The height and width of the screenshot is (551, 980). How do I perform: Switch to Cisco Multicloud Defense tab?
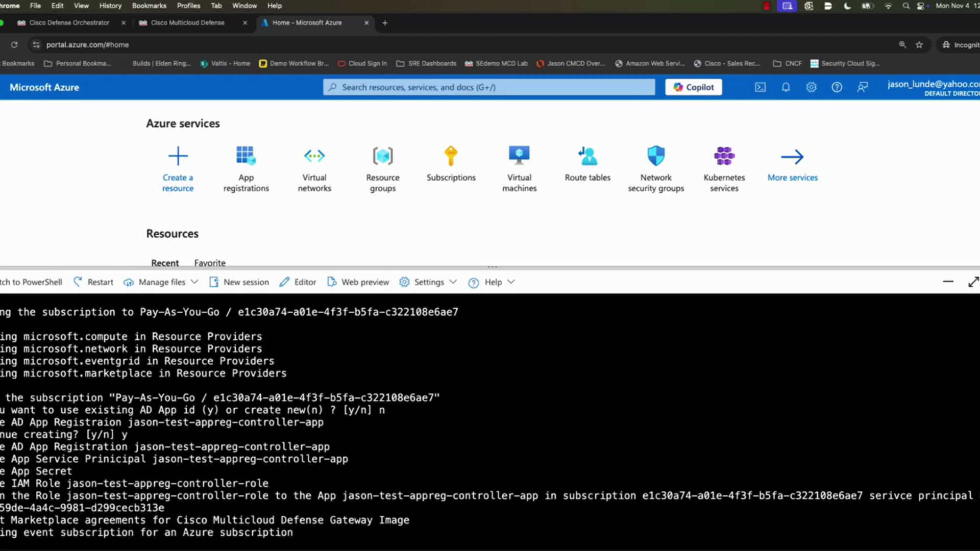[187, 22]
